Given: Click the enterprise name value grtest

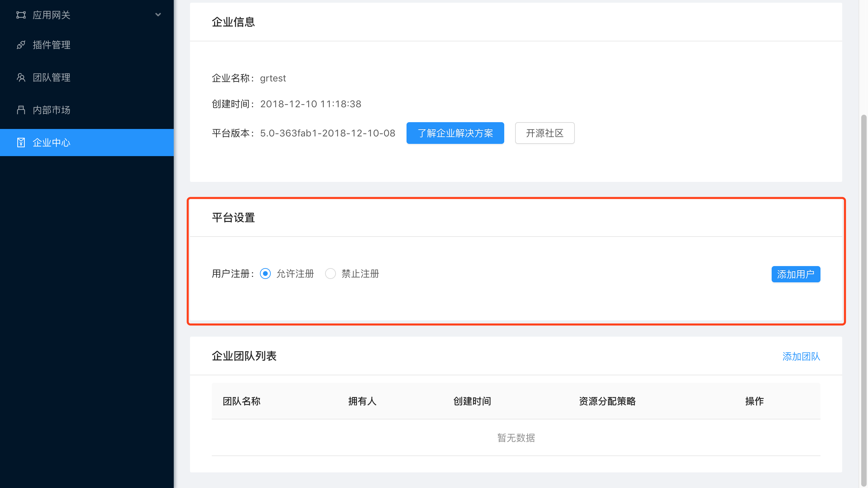Looking at the screenshot, I should (273, 78).
